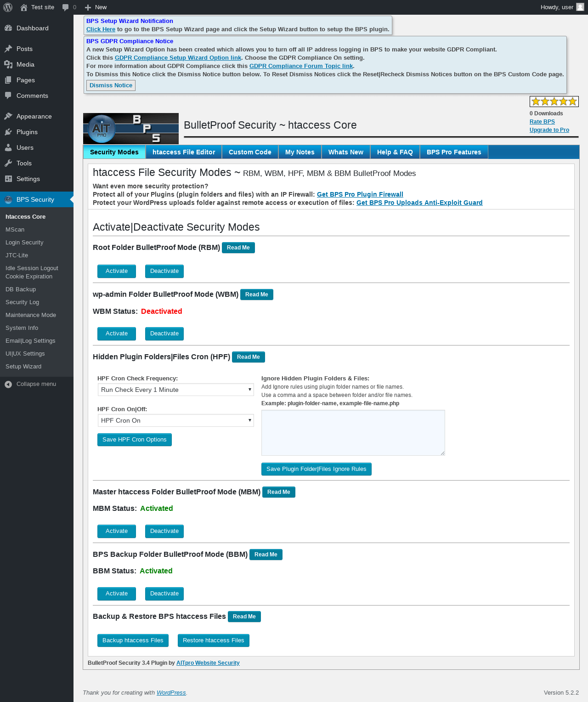Image resolution: width=588 pixels, height=702 pixels.
Task: Open the My Notes tab
Action: point(300,152)
